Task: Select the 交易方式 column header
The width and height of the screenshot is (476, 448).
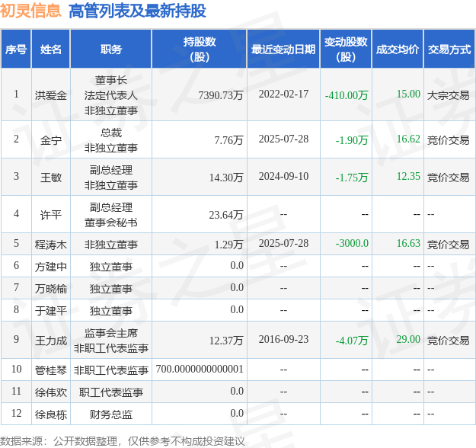Action: point(449,50)
